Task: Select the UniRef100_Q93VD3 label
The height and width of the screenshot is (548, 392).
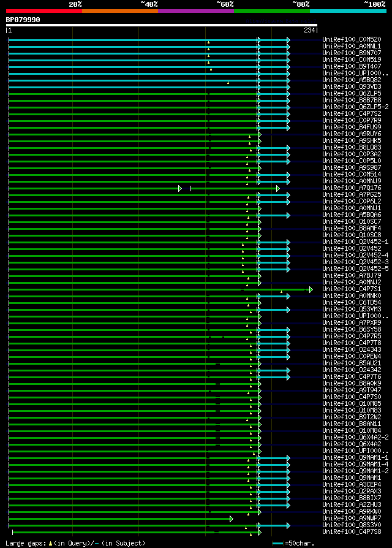Action: pos(352,86)
